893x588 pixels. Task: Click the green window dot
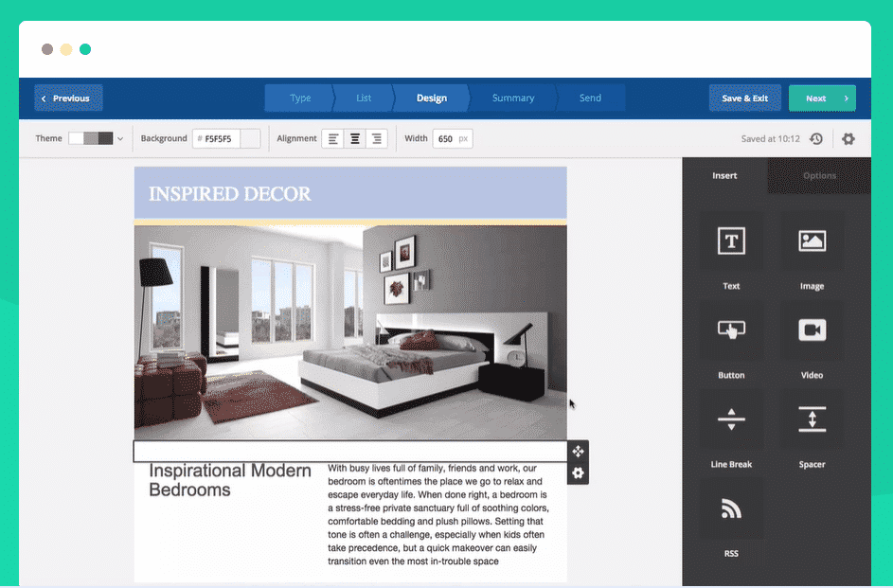pos(85,49)
